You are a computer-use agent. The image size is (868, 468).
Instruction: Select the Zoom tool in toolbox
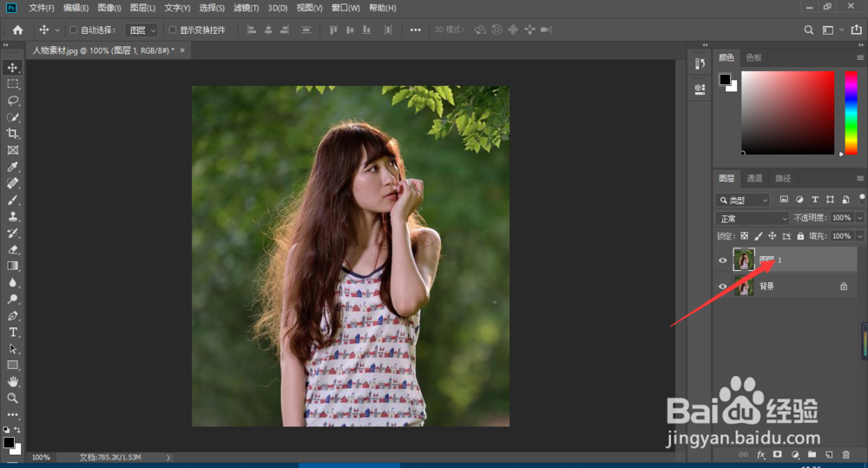click(x=12, y=399)
